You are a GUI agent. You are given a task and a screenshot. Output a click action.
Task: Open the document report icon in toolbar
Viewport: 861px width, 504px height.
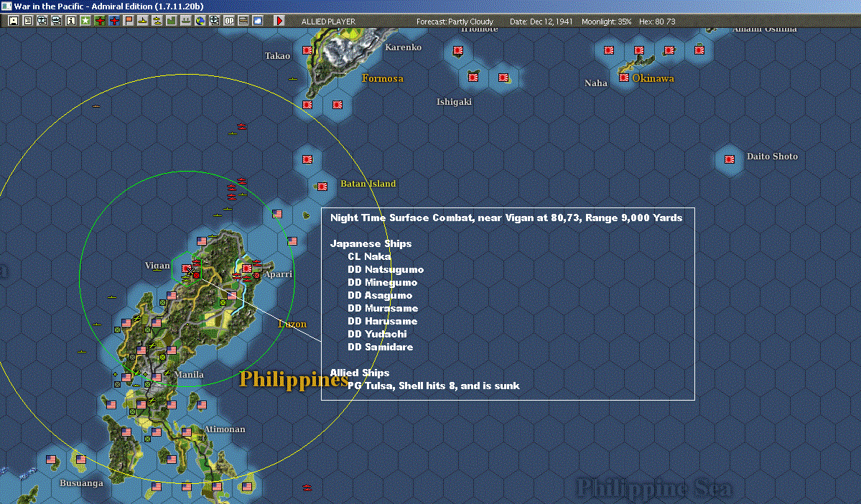(x=28, y=21)
